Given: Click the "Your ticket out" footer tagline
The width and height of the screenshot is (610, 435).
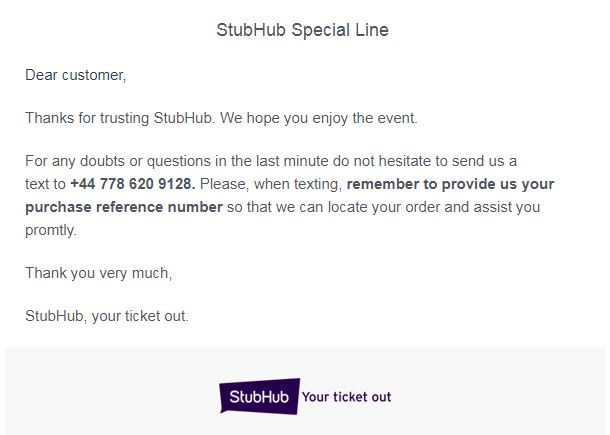Looking at the screenshot, I should (346, 397).
